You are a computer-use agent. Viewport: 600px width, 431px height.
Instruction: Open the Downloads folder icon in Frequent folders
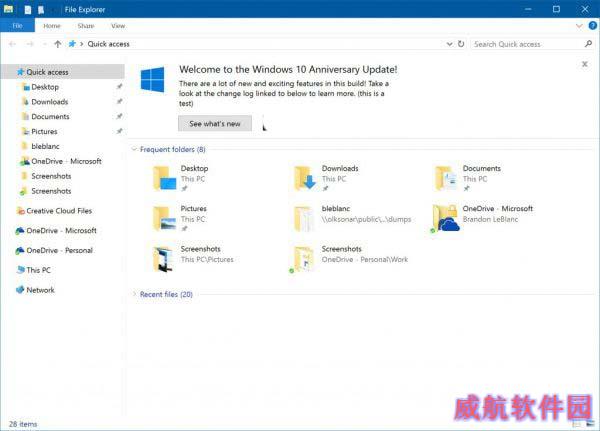[x=305, y=178]
